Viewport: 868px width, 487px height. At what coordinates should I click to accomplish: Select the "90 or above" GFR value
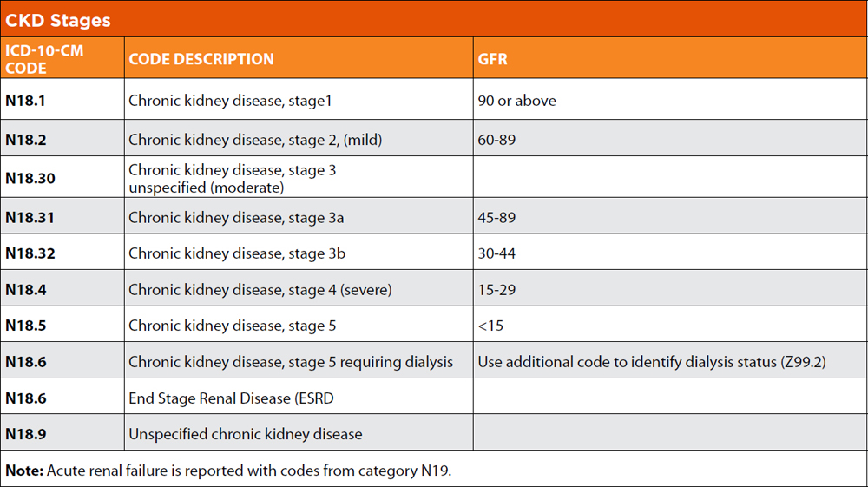(x=516, y=101)
